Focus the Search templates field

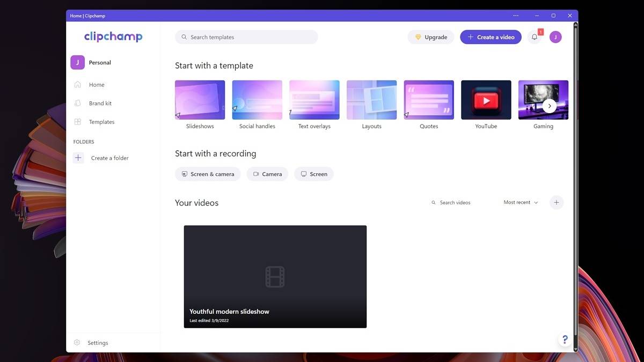246,37
